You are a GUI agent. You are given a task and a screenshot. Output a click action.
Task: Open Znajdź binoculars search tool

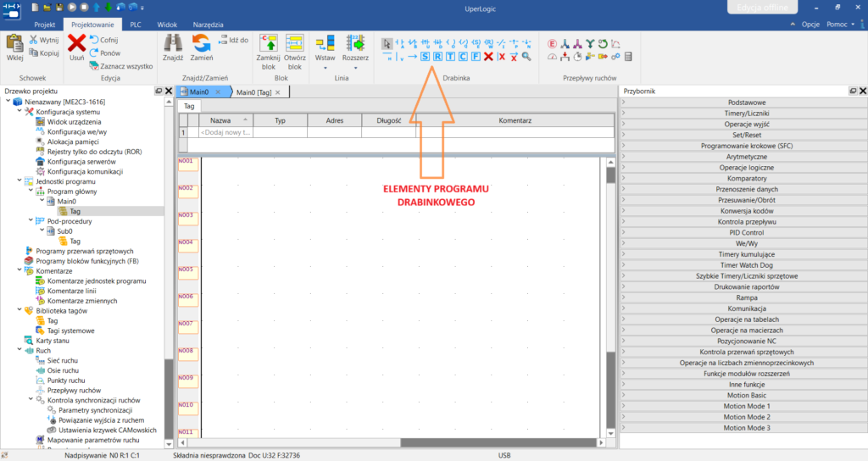(x=173, y=43)
